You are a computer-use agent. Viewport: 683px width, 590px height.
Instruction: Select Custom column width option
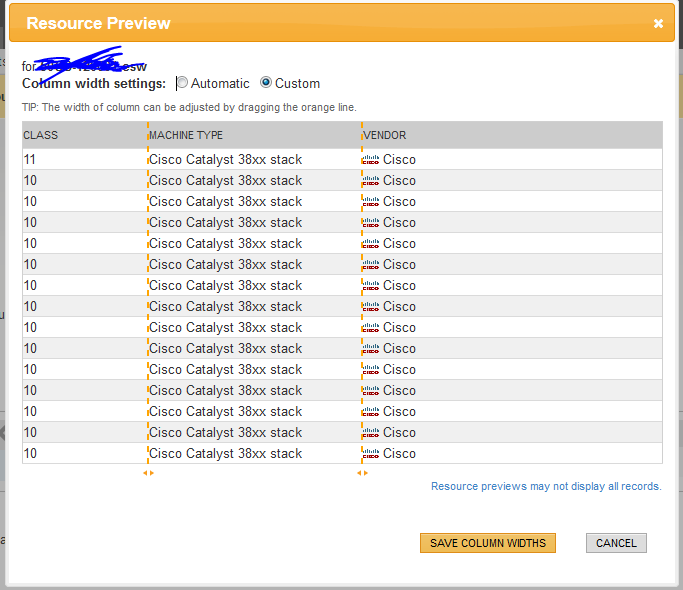tap(266, 82)
